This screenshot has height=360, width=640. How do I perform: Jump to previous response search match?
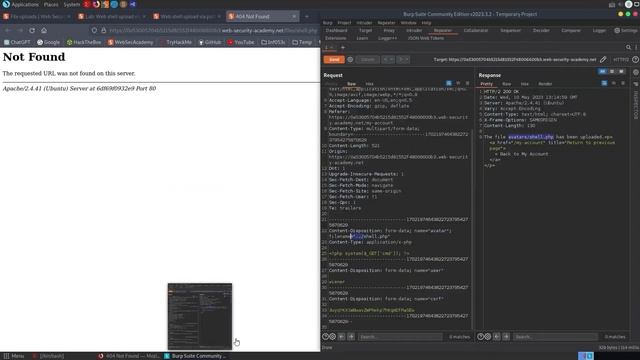497,337
